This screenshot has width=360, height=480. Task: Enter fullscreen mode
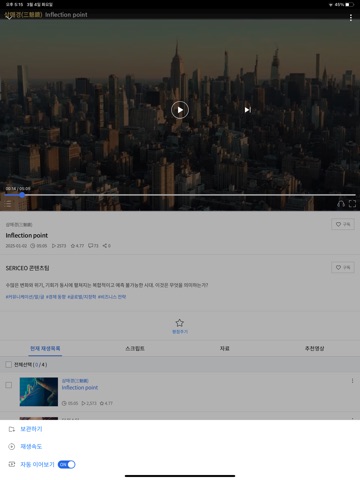pos(352,204)
